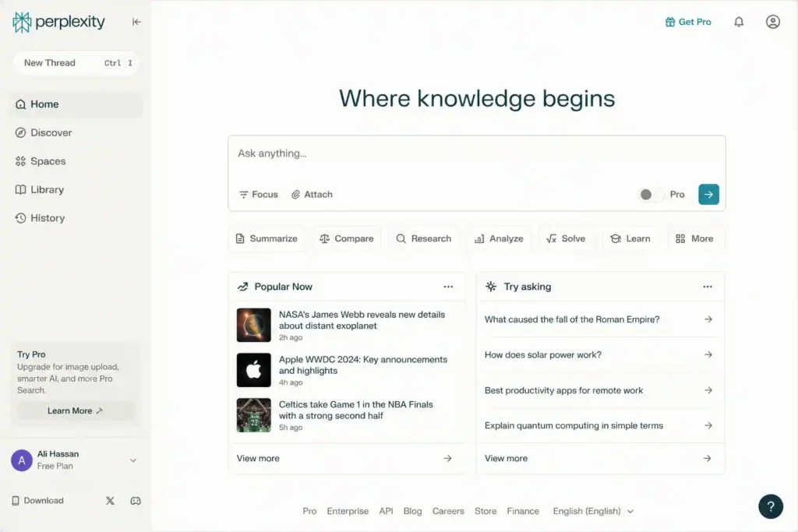Ask What caused the fall of Roman Empire

click(572, 319)
